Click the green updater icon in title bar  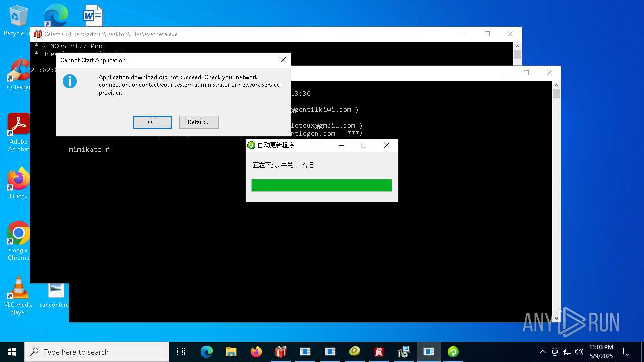pyautogui.click(x=251, y=145)
